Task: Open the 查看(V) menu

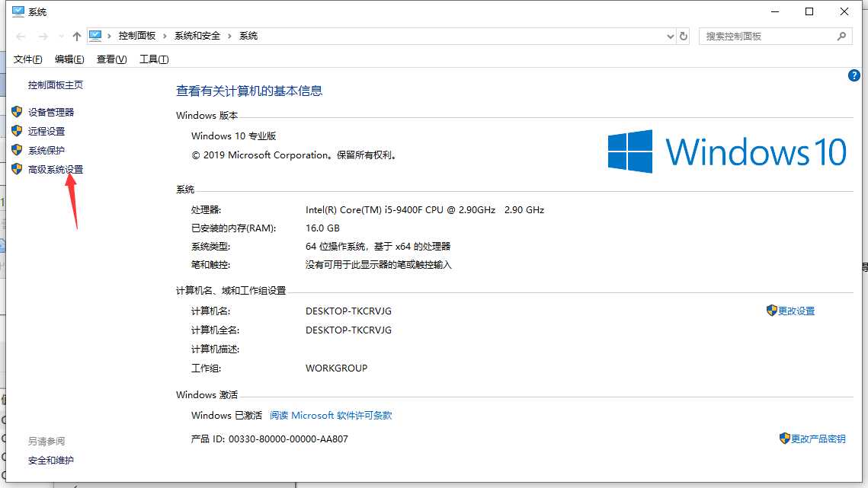Action: [x=111, y=59]
